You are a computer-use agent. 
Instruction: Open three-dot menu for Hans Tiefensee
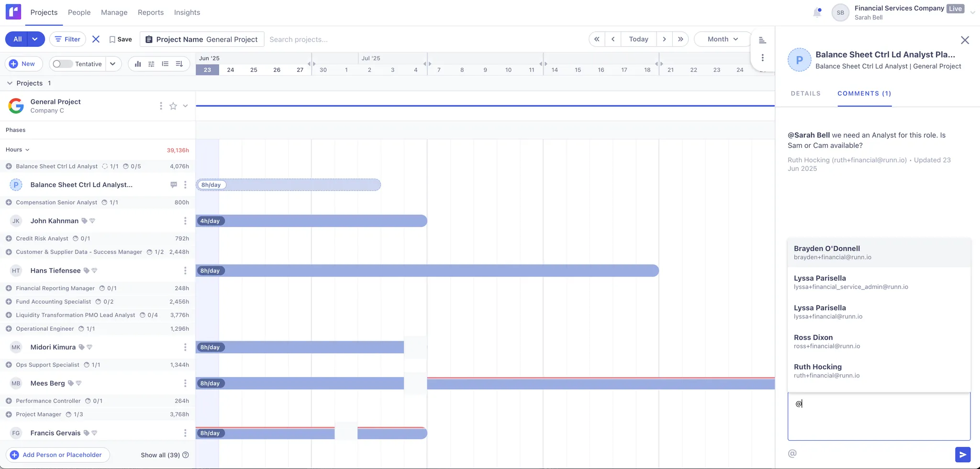(x=185, y=270)
